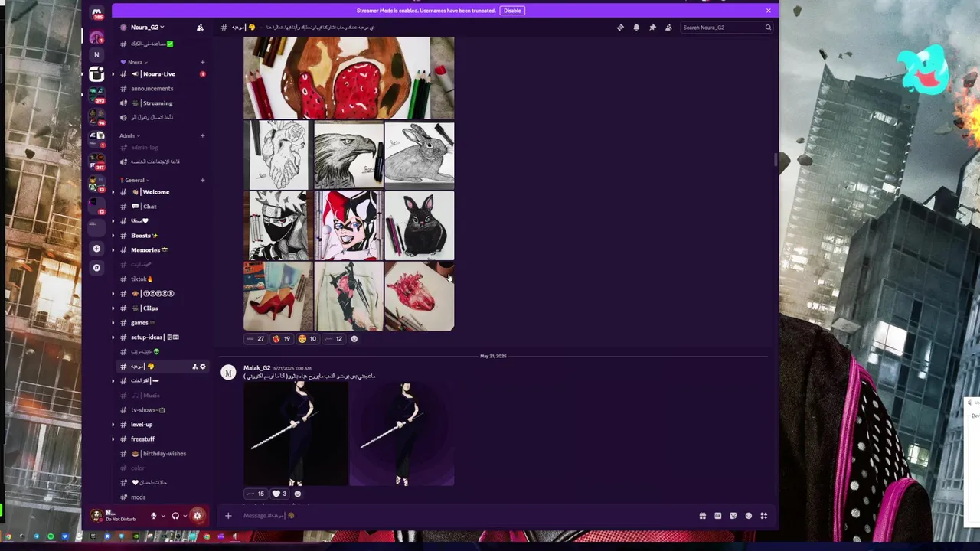Viewport: 980px width, 551px height.
Task: Create invite icon on selected channel
Action: pos(194,367)
